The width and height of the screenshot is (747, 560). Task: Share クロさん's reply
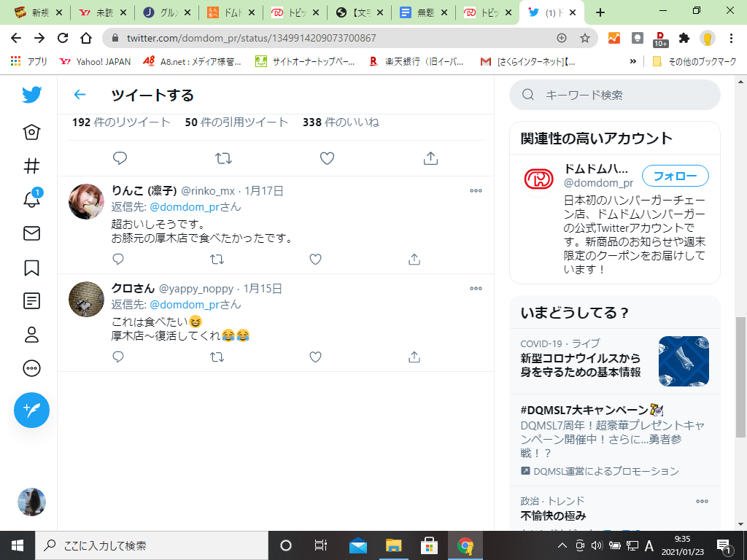pyautogui.click(x=414, y=357)
